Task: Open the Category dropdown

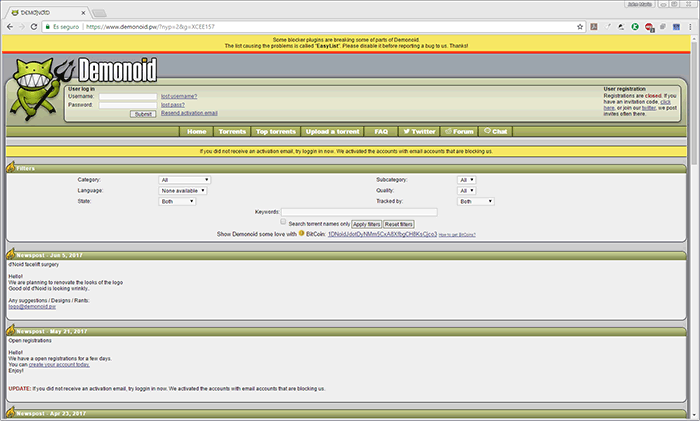Action: (x=184, y=180)
